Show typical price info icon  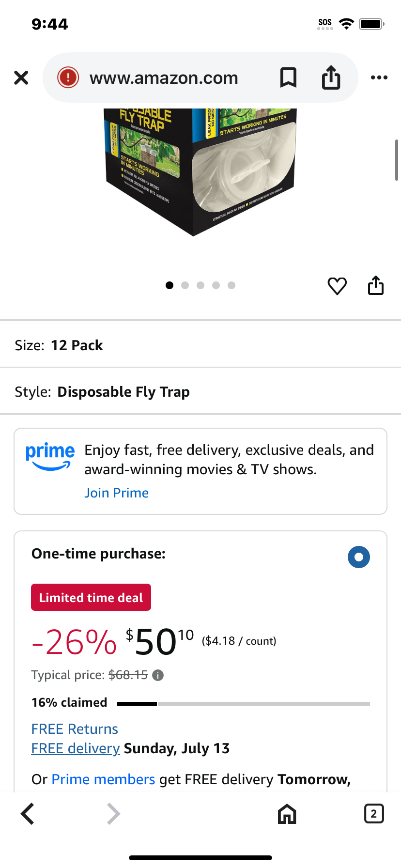click(158, 675)
